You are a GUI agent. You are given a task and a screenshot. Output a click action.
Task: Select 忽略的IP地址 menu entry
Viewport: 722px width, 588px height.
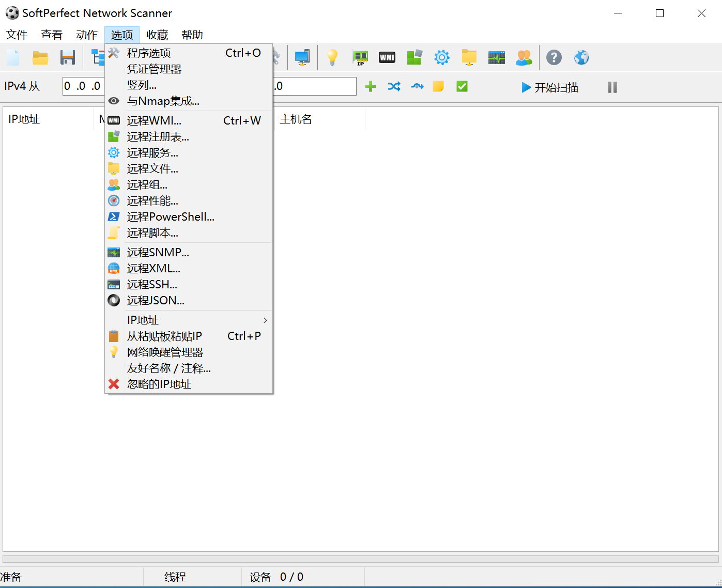tap(189, 384)
